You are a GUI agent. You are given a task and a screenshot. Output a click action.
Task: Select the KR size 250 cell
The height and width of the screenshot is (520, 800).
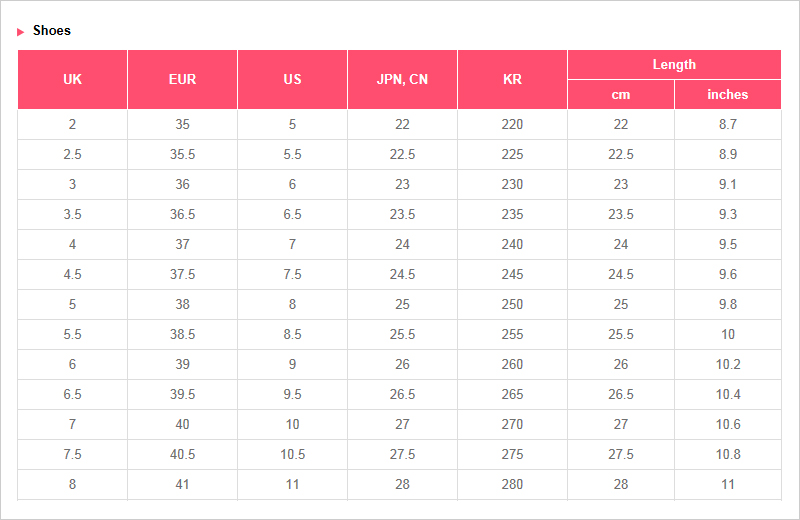click(512, 304)
